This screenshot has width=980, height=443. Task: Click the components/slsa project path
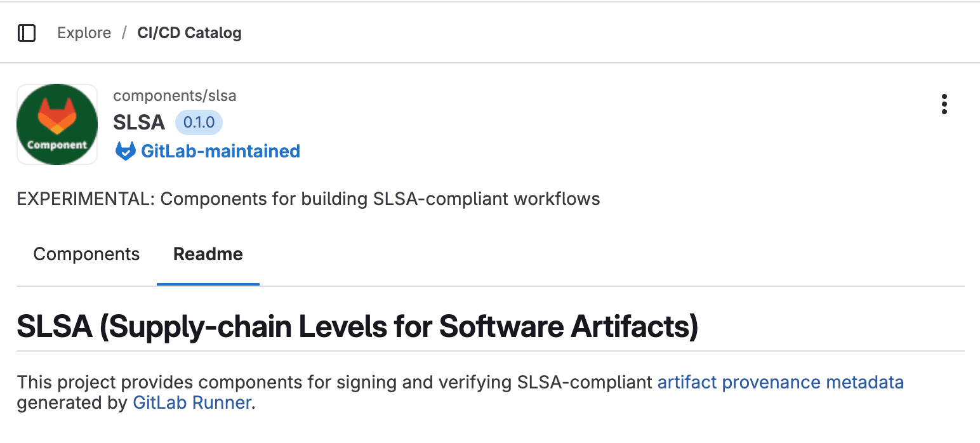[175, 95]
